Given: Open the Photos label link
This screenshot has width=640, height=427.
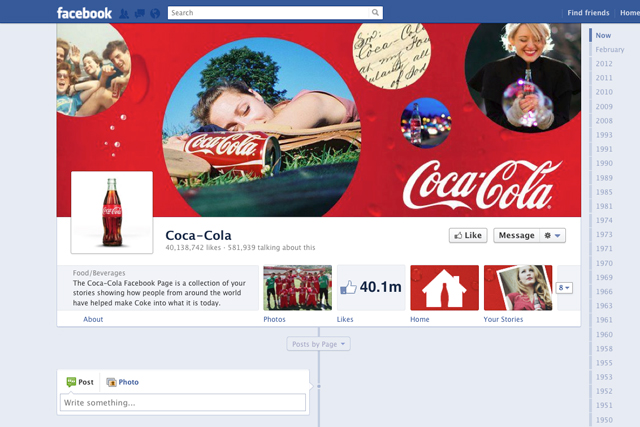Looking at the screenshot, I should [x=274, y=319].
